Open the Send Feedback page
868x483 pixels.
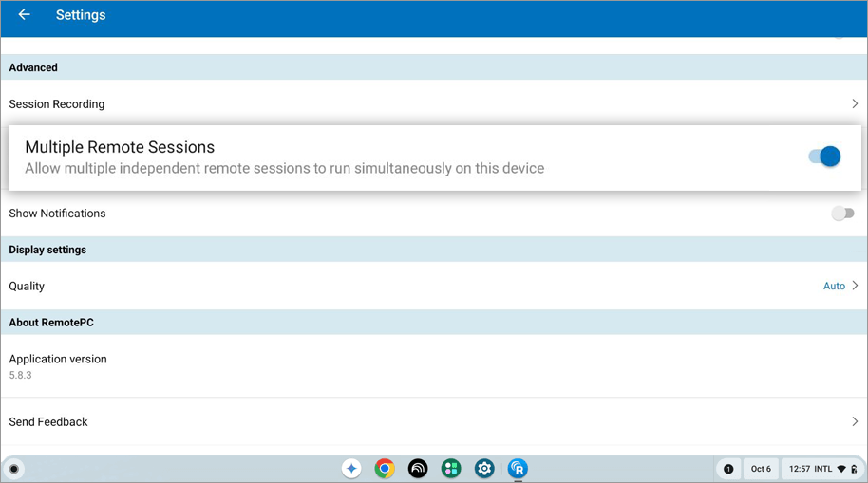tap(434, 421)
